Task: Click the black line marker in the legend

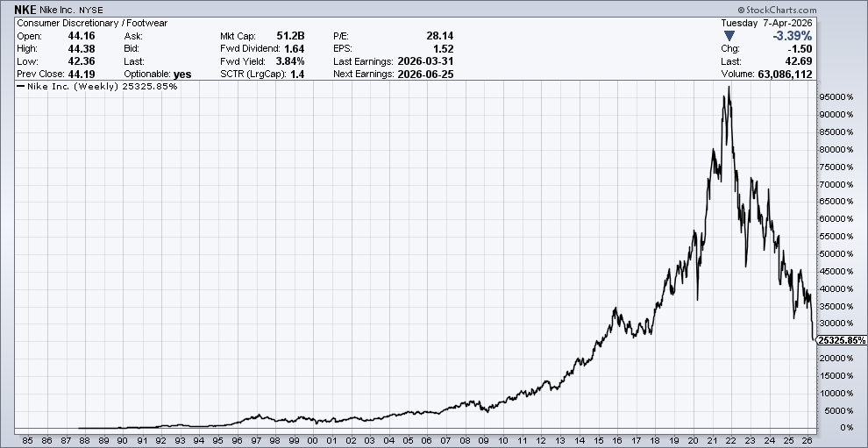Action: tap(21, 87)
